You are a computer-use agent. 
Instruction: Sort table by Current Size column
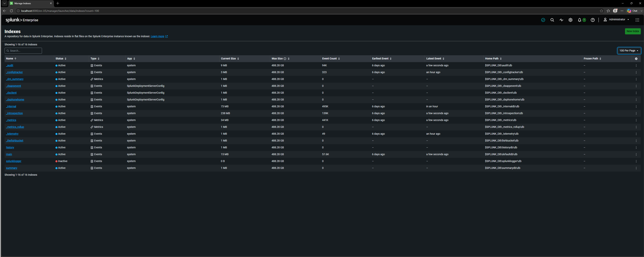[230, 59]
